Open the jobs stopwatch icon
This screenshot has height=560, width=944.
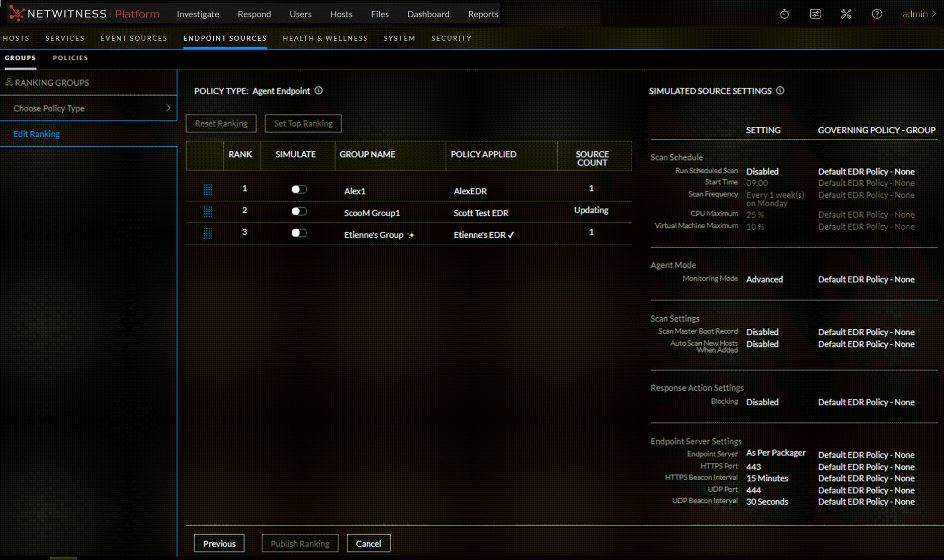coord(784,14)
